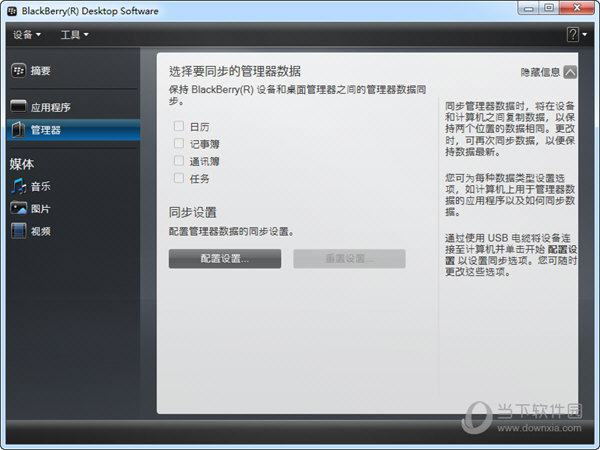This screenshot has height=450, width=600.
Task: Enable the Memo pad (记事簿) checkbox
Action: (x=179, y=143)
